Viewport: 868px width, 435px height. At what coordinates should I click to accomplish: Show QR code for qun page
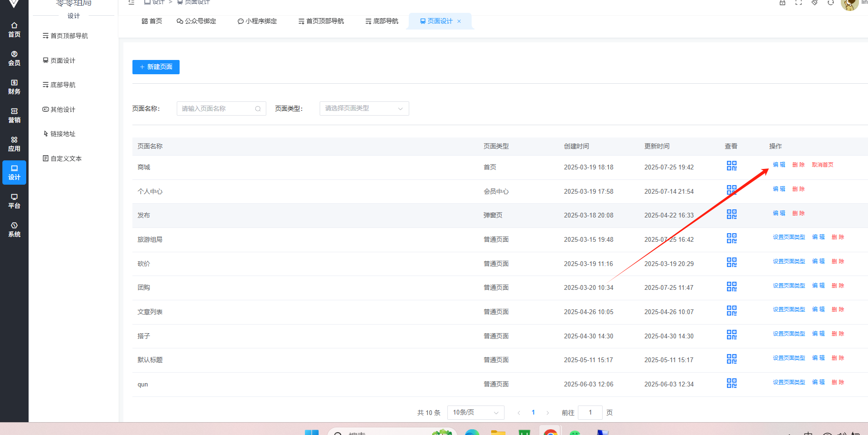[x=731, y=383]
